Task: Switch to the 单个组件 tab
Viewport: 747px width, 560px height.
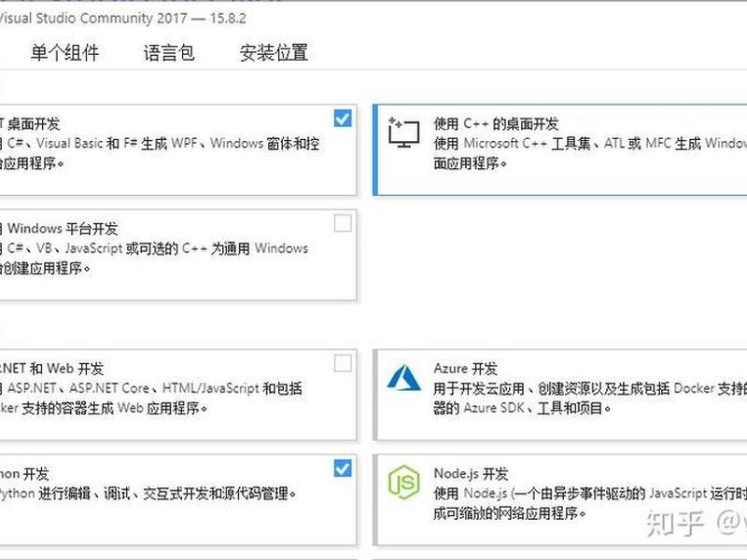Action: point(65,52)
